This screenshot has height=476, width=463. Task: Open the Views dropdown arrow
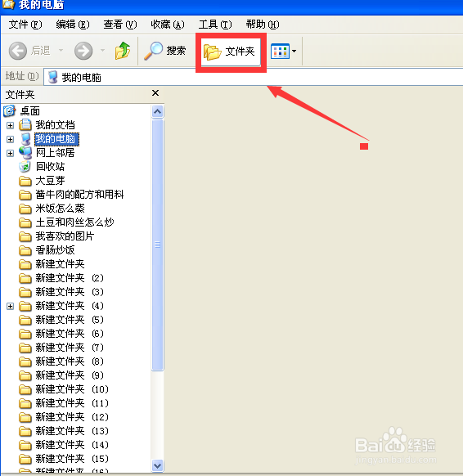pos(294,51)
